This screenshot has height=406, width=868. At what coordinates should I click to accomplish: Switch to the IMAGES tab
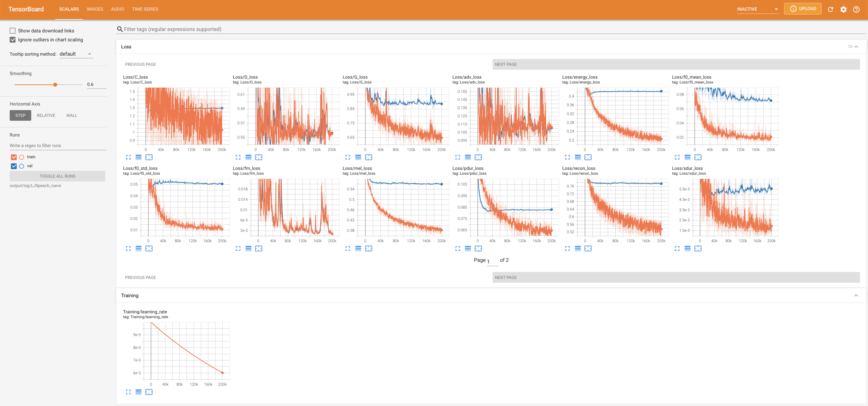pos(95,9)
